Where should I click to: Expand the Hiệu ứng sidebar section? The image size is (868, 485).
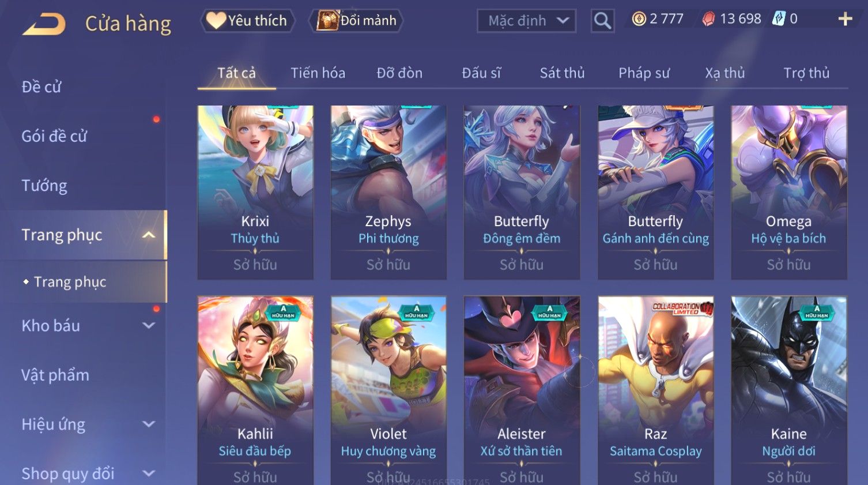click(149, 424)
